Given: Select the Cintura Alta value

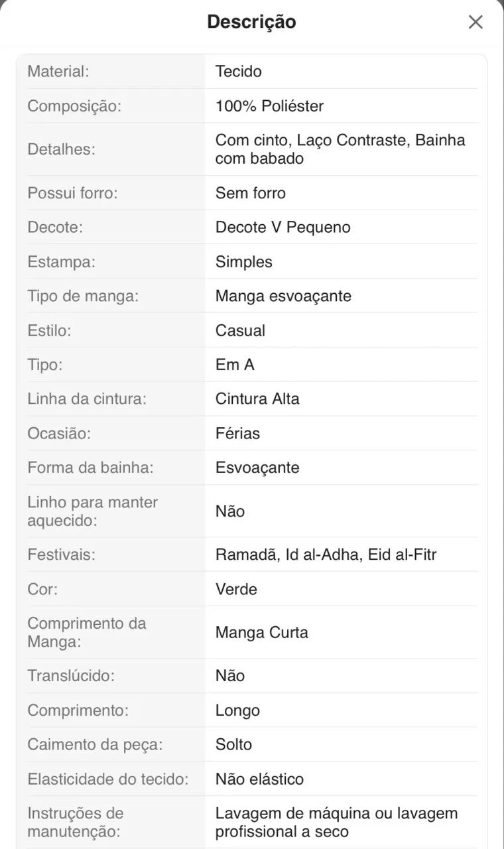Looking at the screenshot, I should (x=257, y=399).
